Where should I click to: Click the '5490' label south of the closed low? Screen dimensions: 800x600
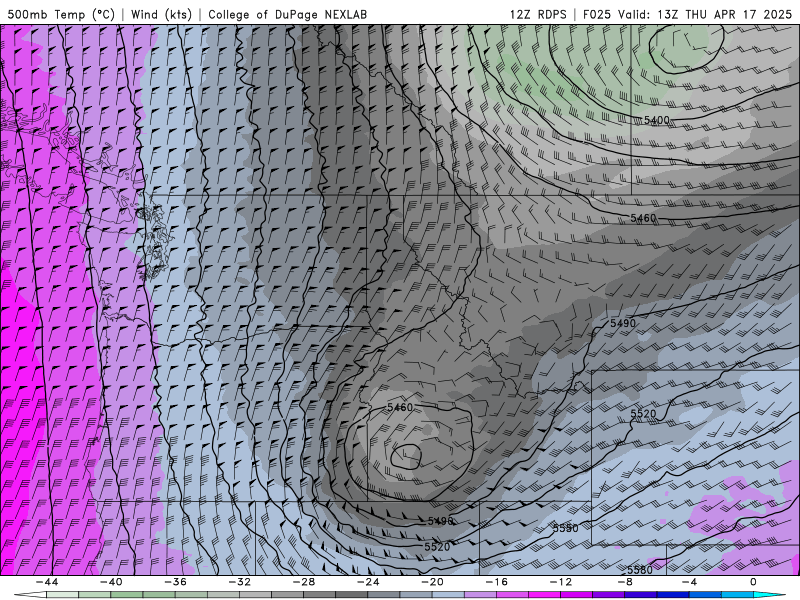(440, 521)
